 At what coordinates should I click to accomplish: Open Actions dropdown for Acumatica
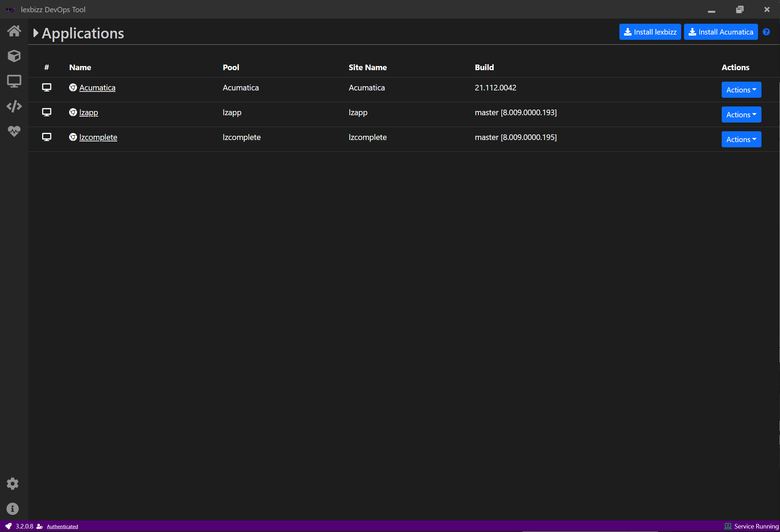point(741,90)
